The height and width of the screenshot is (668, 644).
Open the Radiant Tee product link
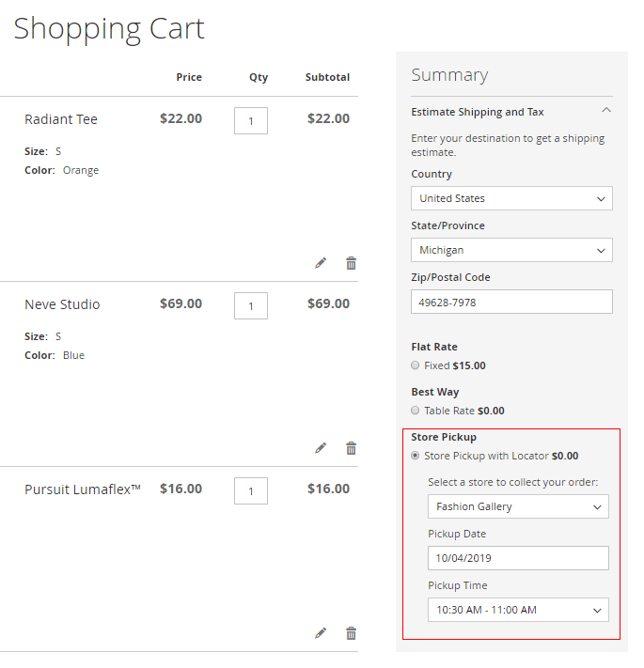coord(61,119)
